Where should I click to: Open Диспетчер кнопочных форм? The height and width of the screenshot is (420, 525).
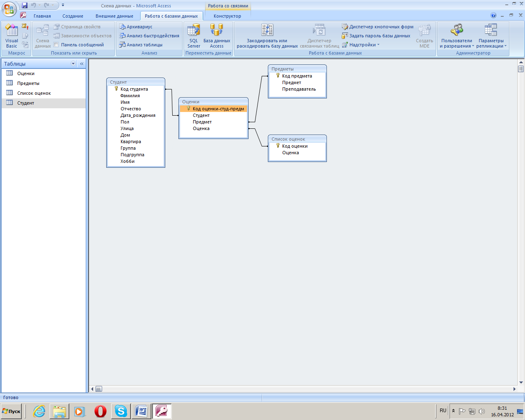click(377, 27)
